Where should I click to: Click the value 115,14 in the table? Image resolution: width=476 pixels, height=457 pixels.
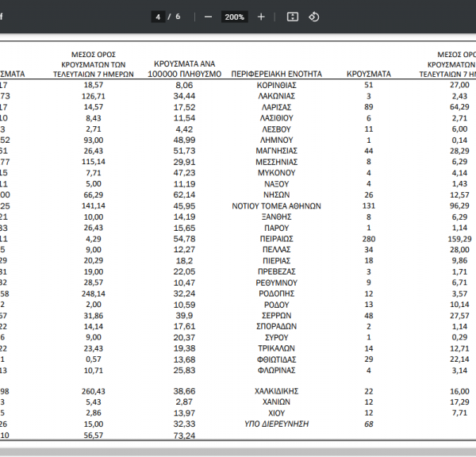pos(94,162)
